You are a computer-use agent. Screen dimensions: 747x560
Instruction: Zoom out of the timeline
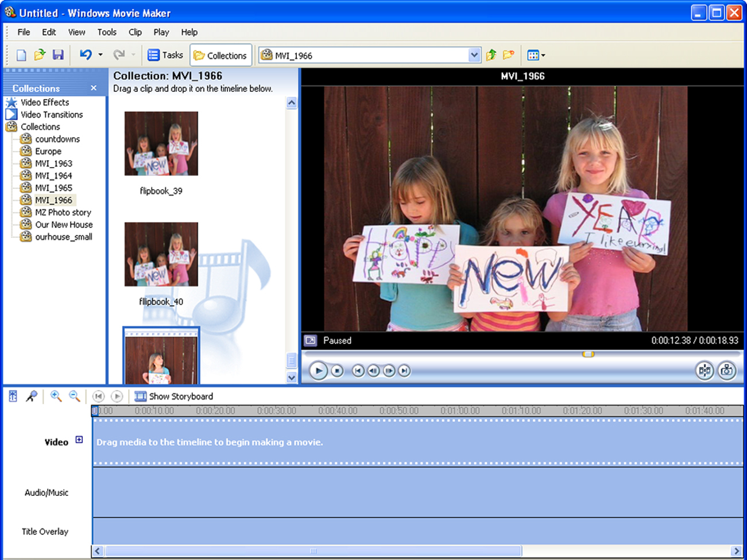[74, 396]
